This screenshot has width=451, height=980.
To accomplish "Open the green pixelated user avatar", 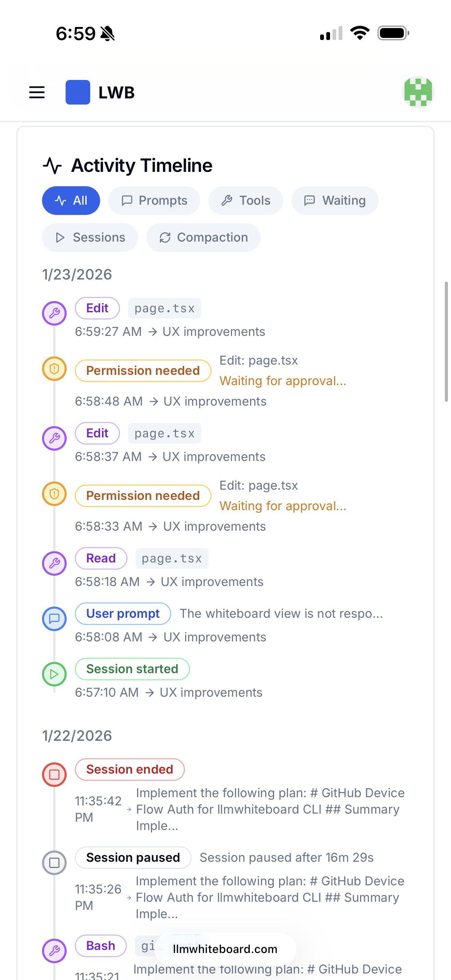I will 418,92.
